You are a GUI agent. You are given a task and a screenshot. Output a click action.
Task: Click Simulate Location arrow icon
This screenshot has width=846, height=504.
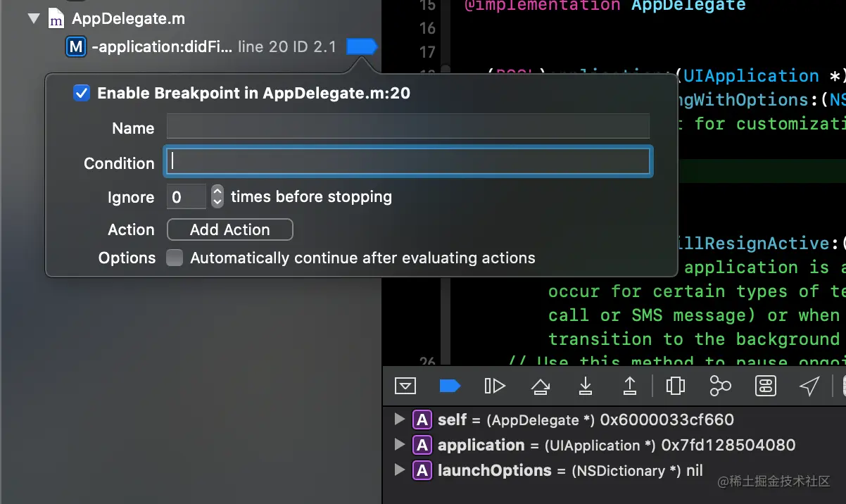click(x=809, y=386)
